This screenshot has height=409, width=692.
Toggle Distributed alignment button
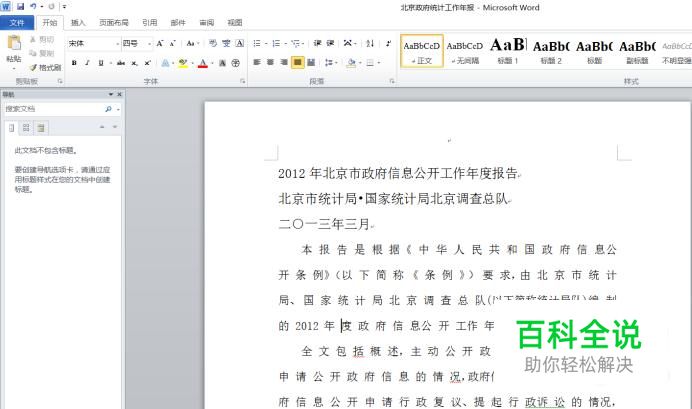coord(311,62)
